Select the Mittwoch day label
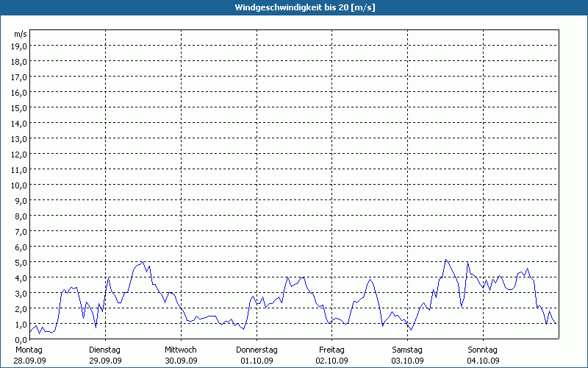The height and width of the screenshot is (368, 588). click(x=180, y=350)
